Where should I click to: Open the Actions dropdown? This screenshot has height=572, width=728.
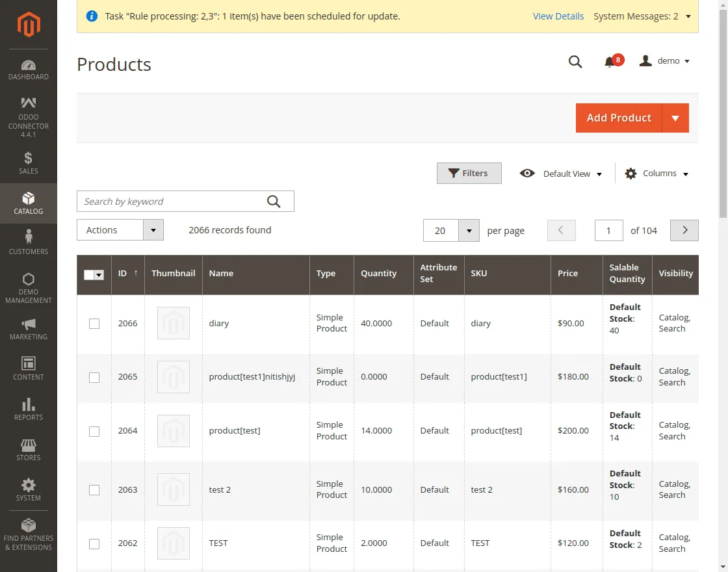[x=120, y=229]
